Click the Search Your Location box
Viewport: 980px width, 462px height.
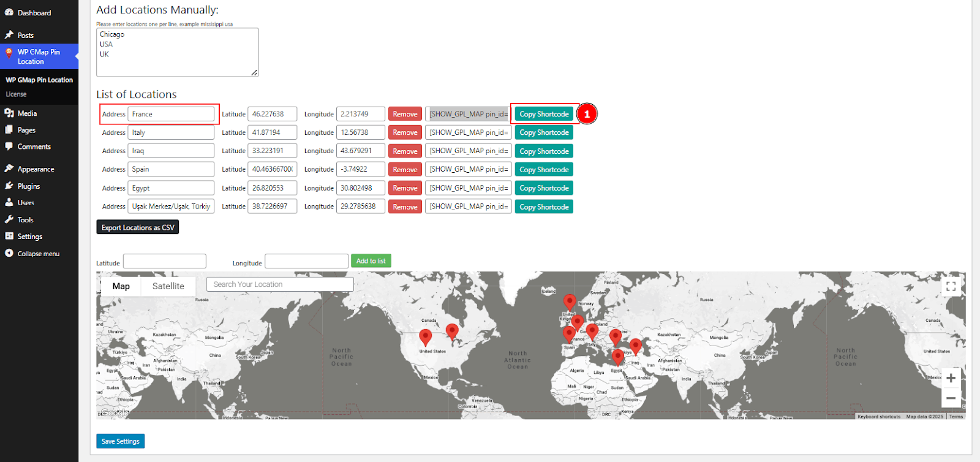(x=281, y=284)
